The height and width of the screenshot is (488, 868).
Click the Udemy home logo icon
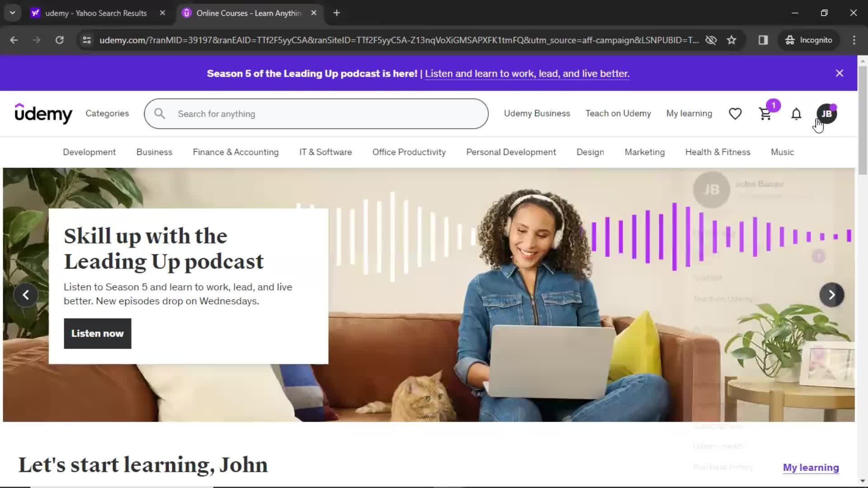pos(43,113)
